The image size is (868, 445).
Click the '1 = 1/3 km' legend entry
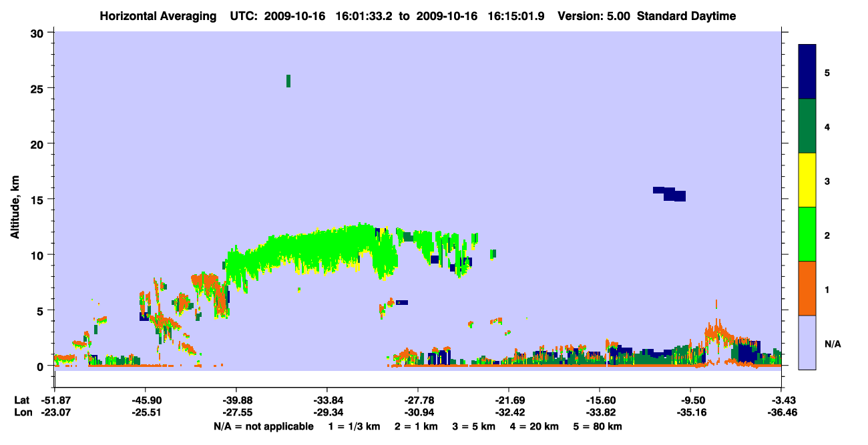355,426
